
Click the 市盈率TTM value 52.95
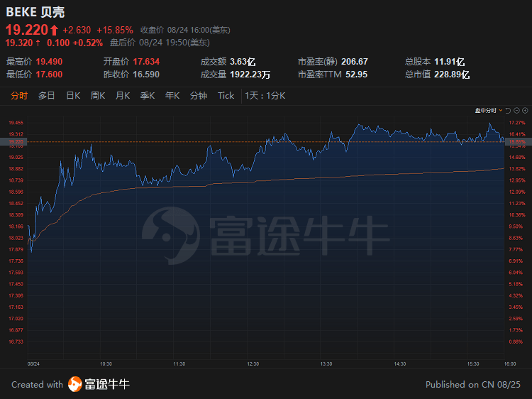[356, 75]
